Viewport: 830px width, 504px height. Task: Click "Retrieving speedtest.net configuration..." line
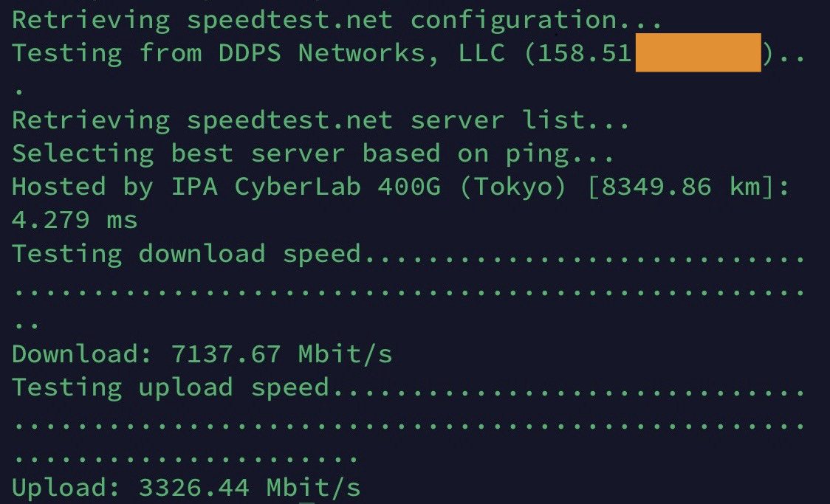click(x=337, y=20)
